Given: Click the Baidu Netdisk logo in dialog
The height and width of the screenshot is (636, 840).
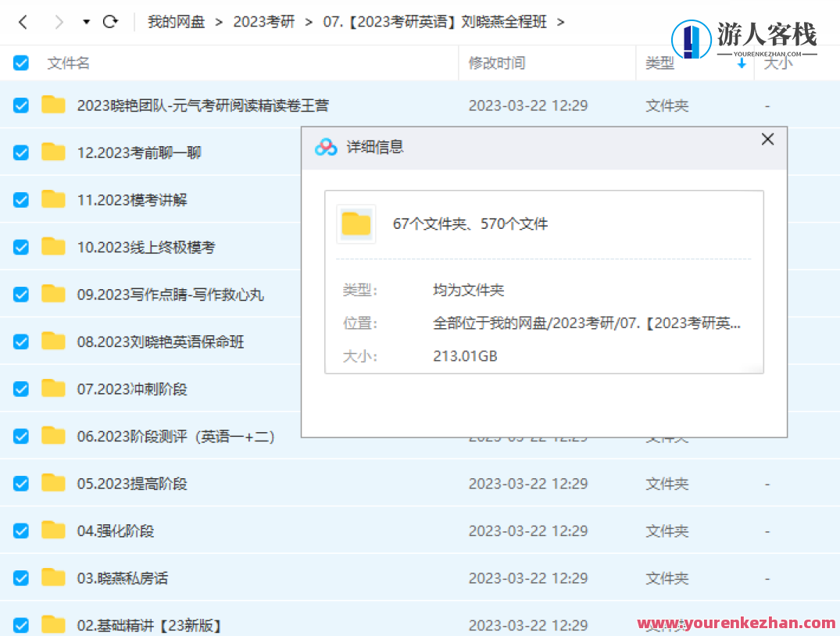Looking at the screenshot, I should tap(326, 147).
